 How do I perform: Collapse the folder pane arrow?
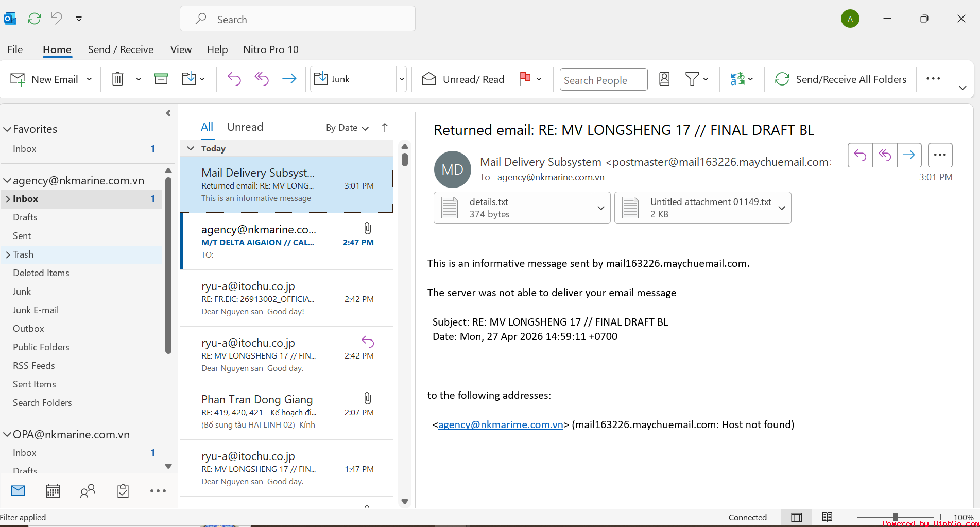[168, 113]
